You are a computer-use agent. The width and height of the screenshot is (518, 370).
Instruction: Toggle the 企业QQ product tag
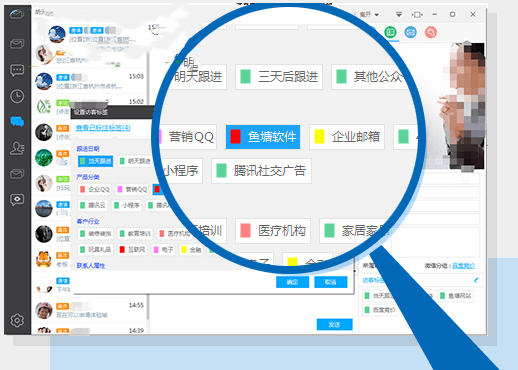click(95, 189)
